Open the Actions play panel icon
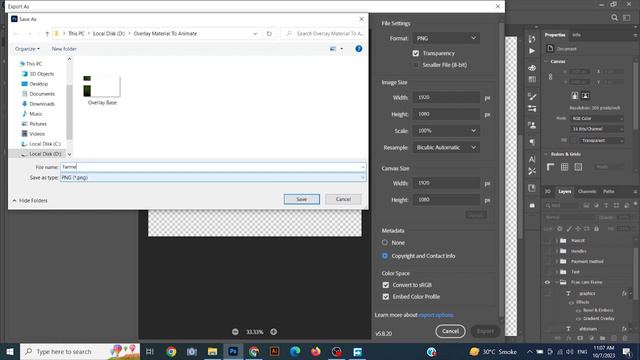Screen dimensions: 640x360 [532, 51]
